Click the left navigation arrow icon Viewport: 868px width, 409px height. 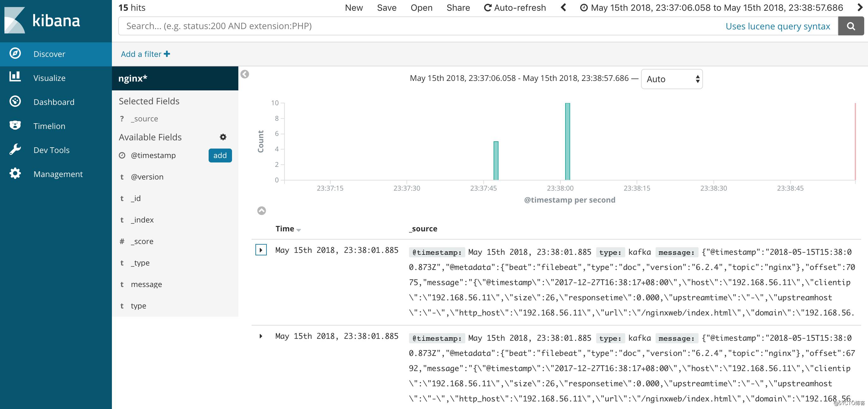(564, 7)
